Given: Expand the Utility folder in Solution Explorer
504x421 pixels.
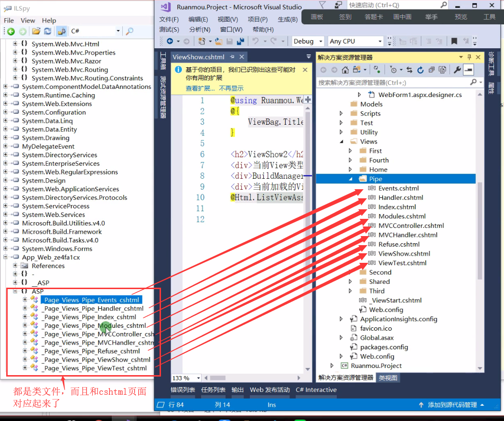Looking at the screenshot, I should pyautogui.click(x=341, y=132).
